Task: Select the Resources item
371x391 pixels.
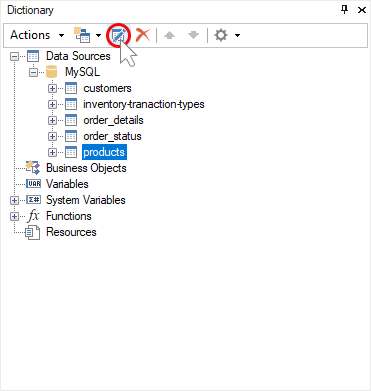Action: 71,232
